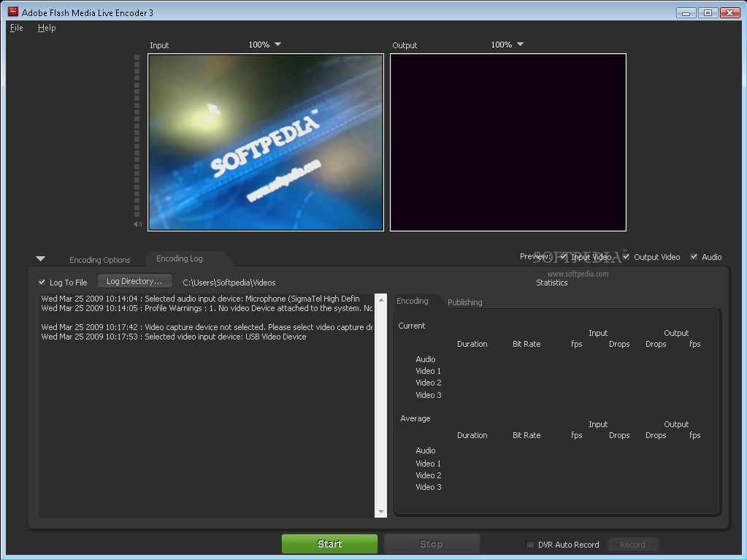This screenshot has width=747, height=560.
Task: Switch to the Encoding Options tab
Action: [x=99, y=260]
